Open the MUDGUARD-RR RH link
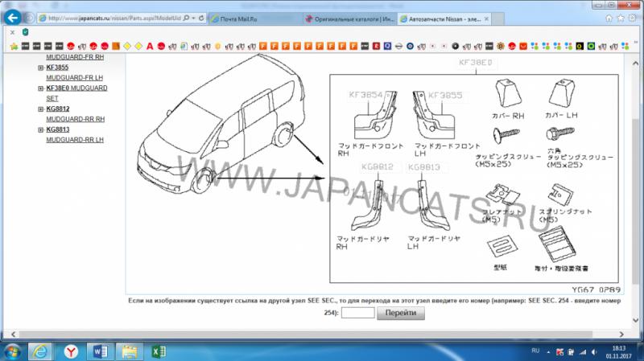Viewport: 644px width, 361px height. click(x=75, y=119)
